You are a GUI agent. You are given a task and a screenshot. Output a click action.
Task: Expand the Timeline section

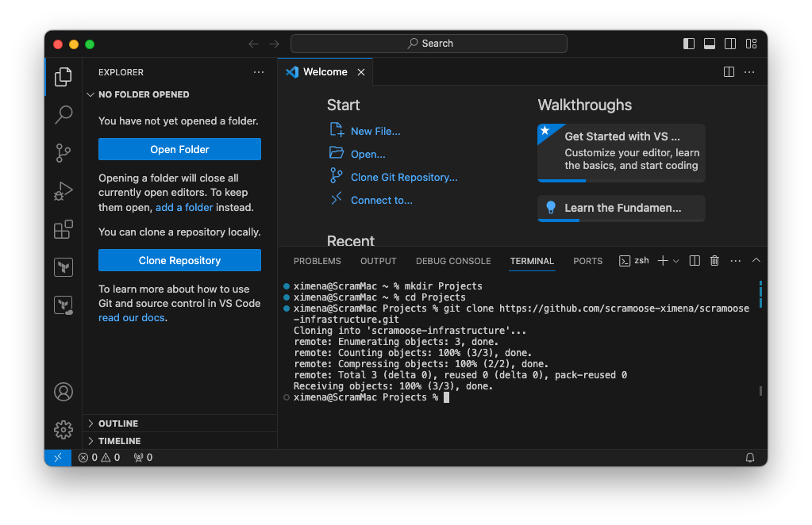[x=179, y=441]
